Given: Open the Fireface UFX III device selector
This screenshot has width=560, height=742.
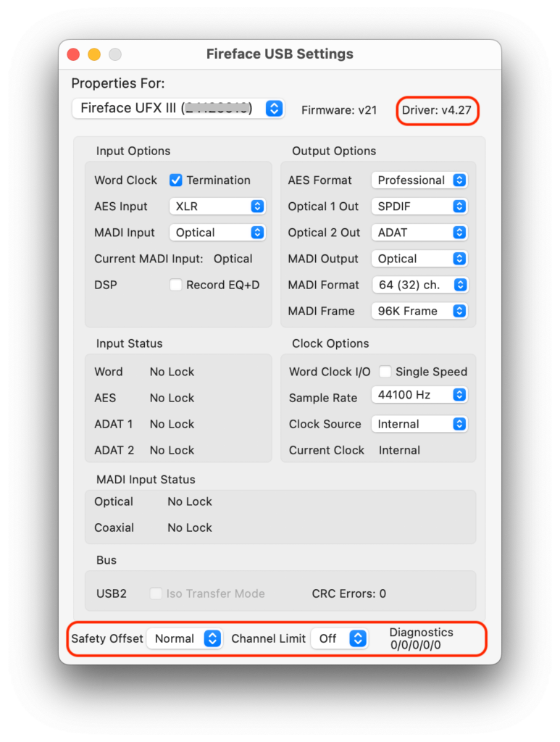Looking at the screenshot, I should click(178, 109).
